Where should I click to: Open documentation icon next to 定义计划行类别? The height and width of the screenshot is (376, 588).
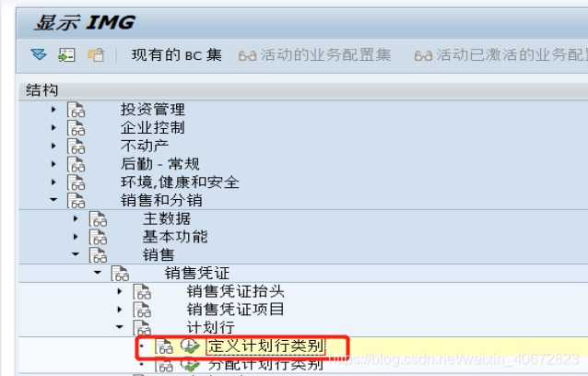(164, 347)
